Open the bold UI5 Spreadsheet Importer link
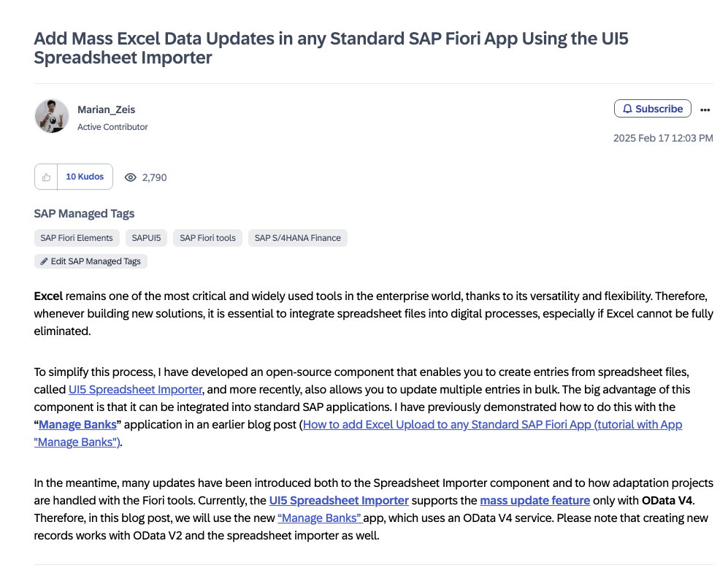The height and width of the screenshot is (576, 728). click(339, 501)
